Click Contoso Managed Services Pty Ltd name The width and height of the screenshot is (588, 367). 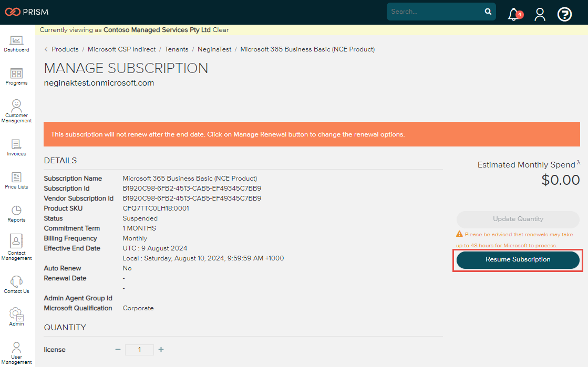click(157, 30)
